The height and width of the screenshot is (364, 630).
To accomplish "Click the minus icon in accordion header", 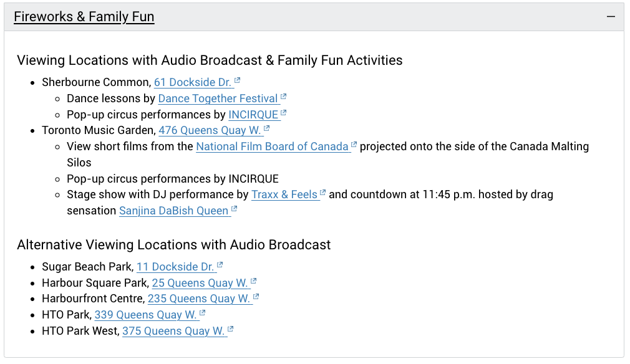I will click(611, 17).
